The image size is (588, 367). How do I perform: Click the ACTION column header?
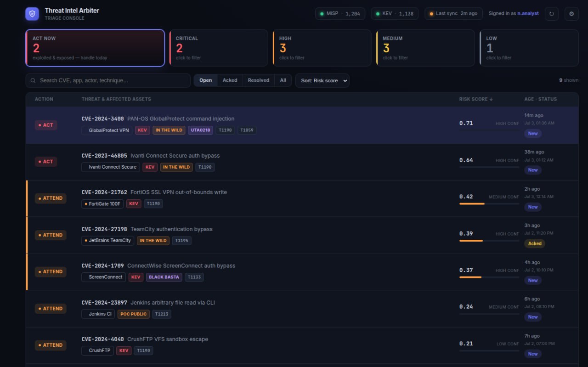pos(44,99)
